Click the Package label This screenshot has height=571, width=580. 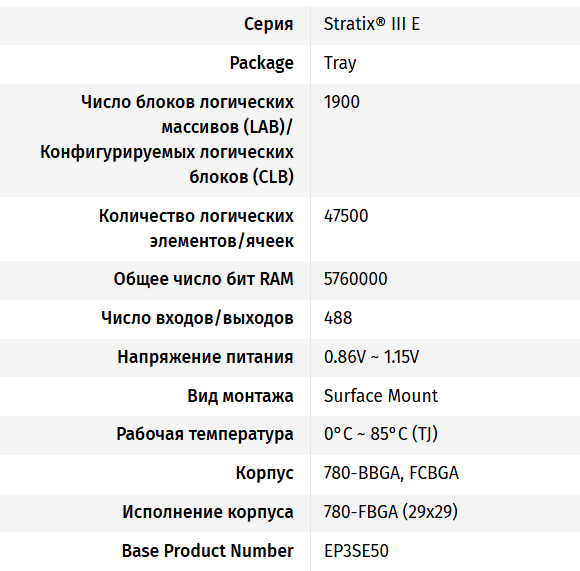pyautogui.click(x=262, y=63)
